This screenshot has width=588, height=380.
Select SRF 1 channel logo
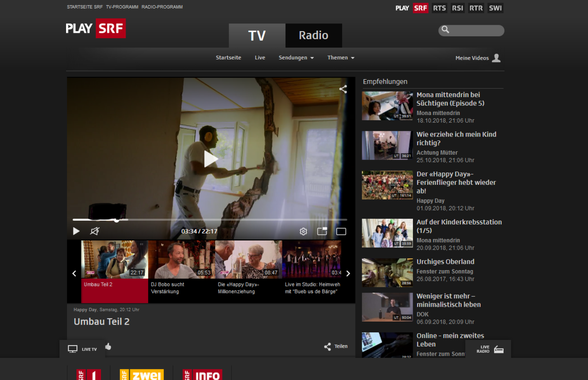point(89,374)
